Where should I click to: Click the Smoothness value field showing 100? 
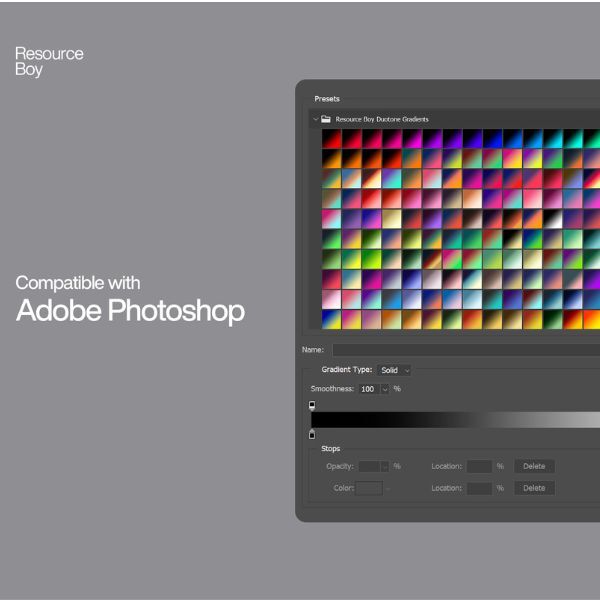pos(369,389)
